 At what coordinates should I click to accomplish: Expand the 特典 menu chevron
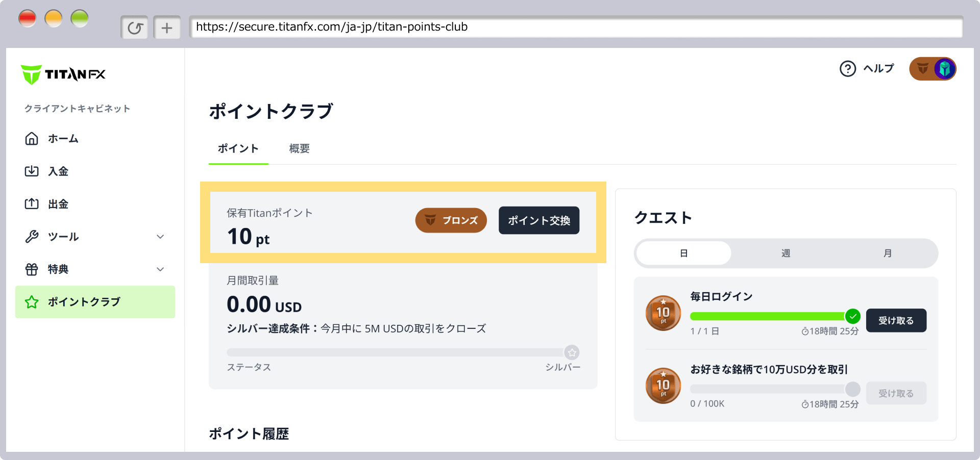click(160, 269)
